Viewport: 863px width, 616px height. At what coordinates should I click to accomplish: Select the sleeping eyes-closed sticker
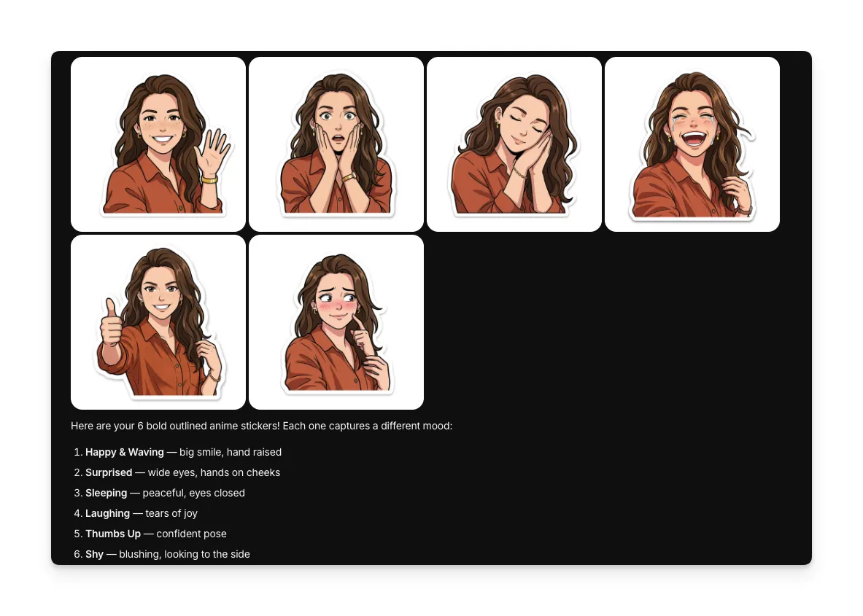(514, 144)
